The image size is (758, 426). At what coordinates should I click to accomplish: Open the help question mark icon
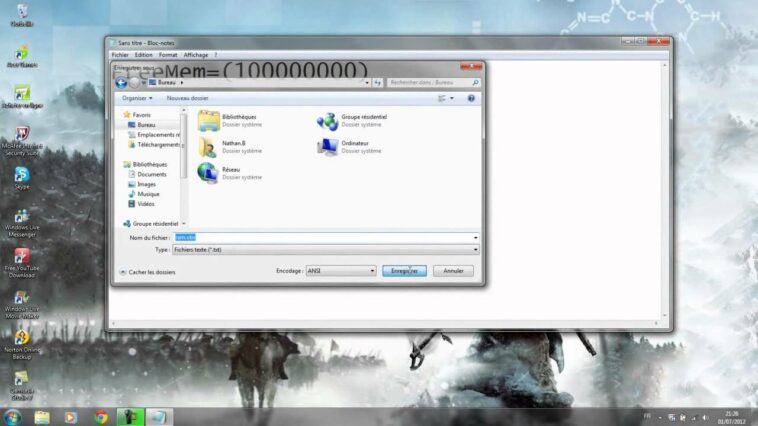click(x=471, y=98)
